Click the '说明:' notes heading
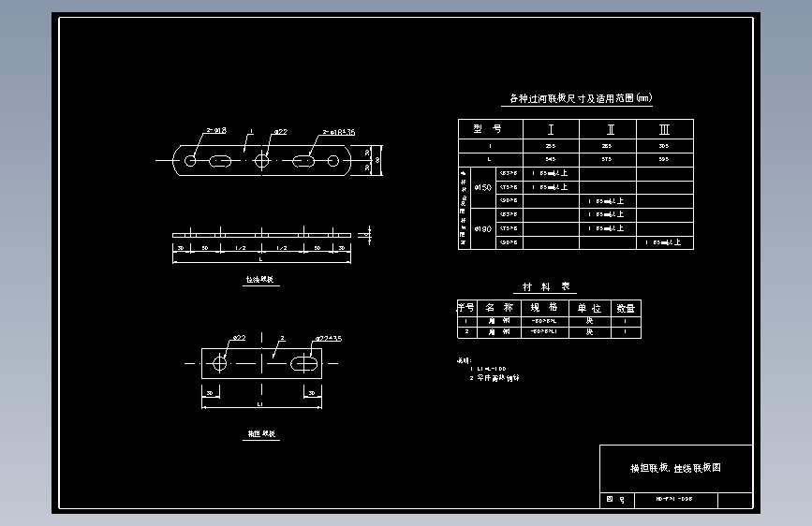 point(464,360)
